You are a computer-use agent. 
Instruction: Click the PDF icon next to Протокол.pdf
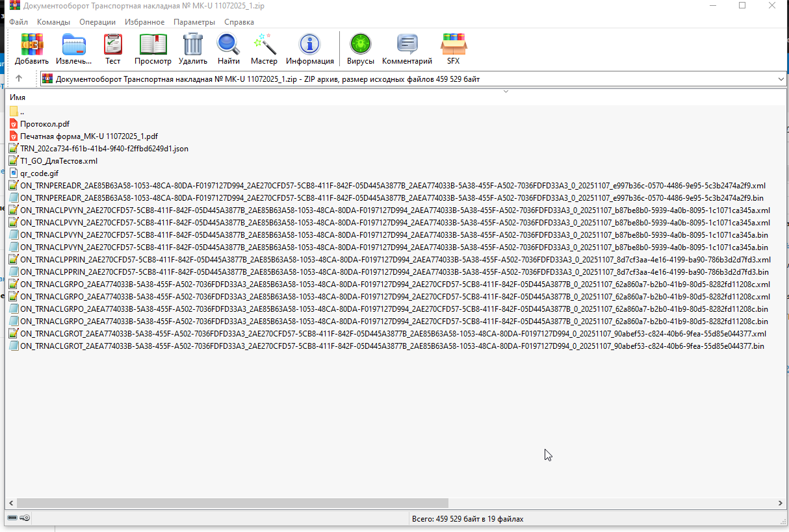(14, 123)
